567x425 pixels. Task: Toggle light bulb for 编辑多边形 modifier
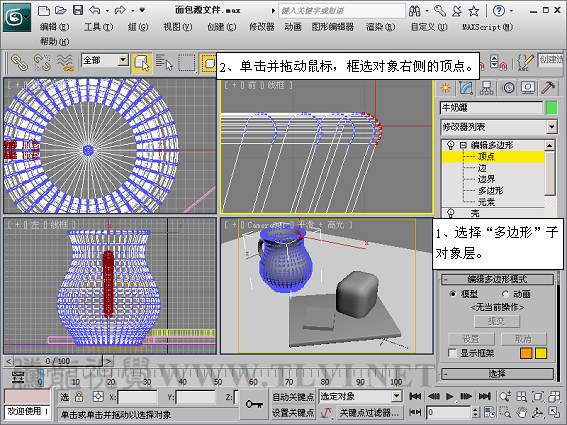tap(450, 145)
